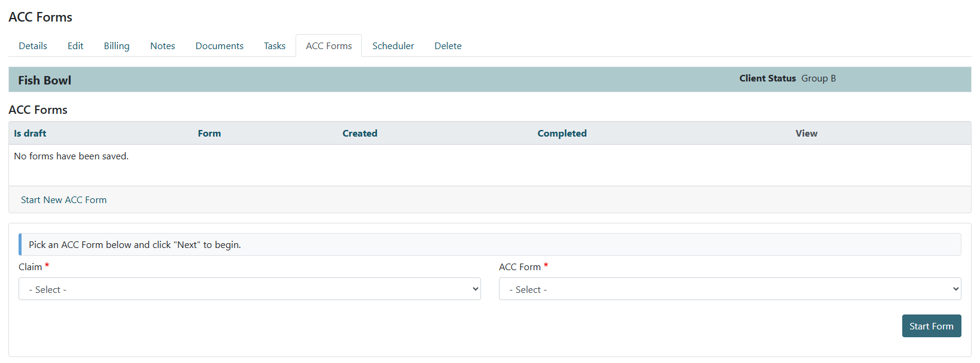Open the Billing tab
Viewport: 980px width, 363px height.
(x=117, y=46)
